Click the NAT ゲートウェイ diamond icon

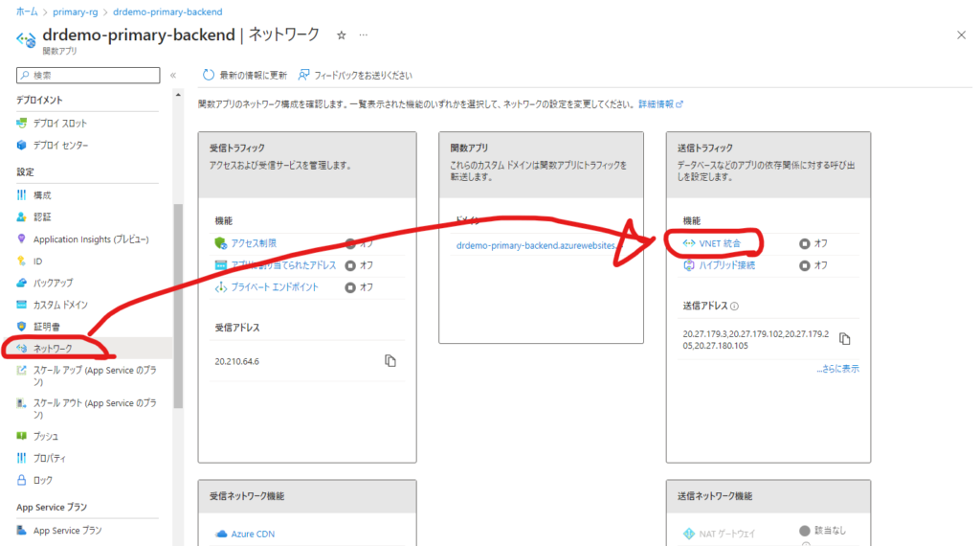coord(689,534)
